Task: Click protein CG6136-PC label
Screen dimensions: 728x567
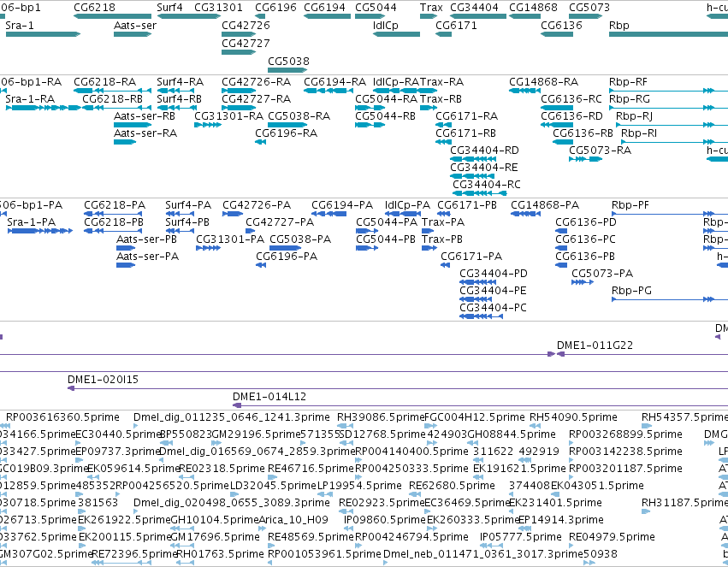Action: tap(585, 239)
